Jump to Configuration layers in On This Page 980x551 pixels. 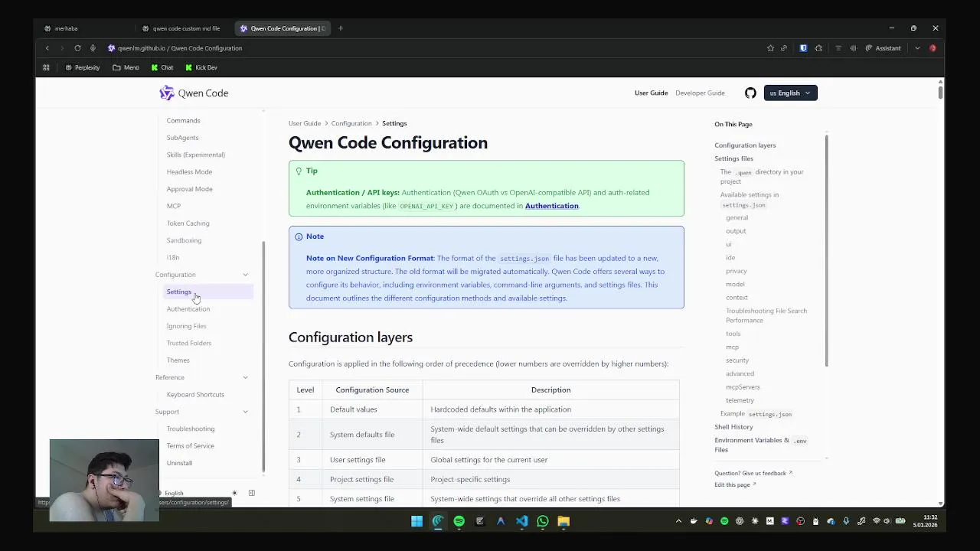tap(745, 145)
